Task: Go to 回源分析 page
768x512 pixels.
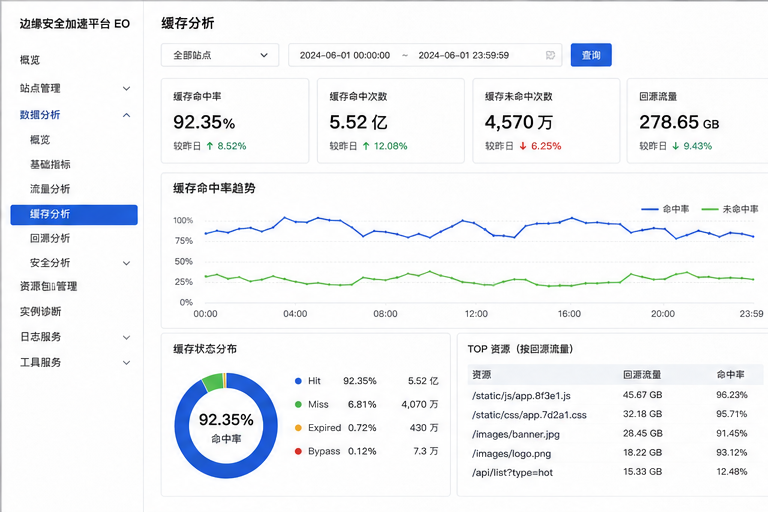Action: pyautogui.click(x=50, y=238)
